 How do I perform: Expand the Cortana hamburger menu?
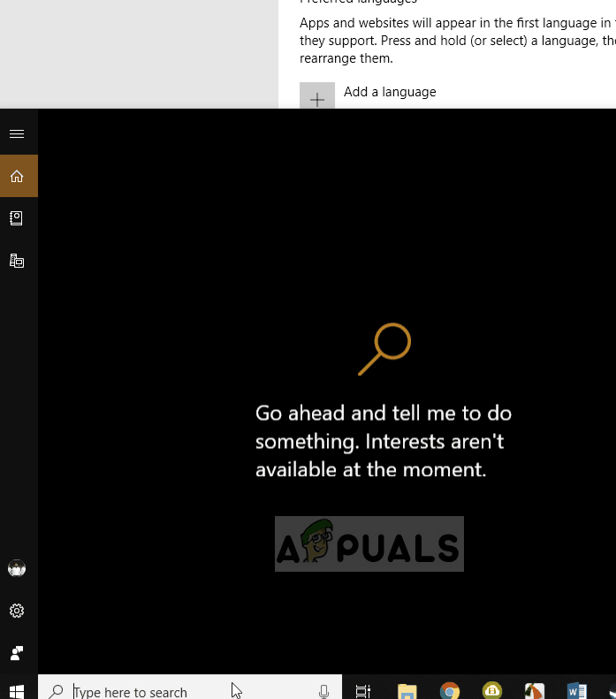coord(17,133)
